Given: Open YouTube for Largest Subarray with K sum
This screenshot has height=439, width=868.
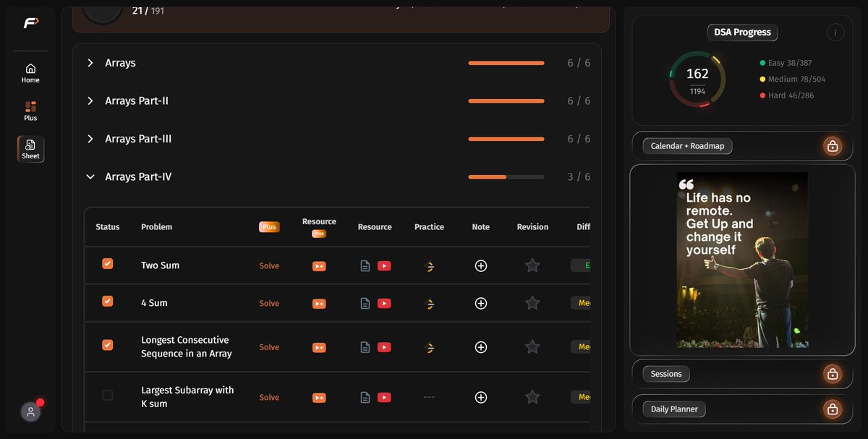Looking at the screenshot, I should 384,397.
